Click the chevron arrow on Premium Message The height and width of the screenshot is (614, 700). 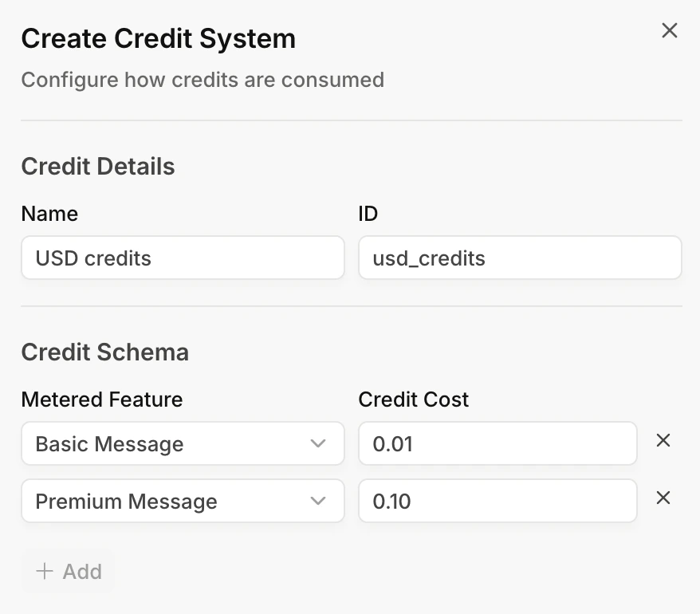click(318, 501)
